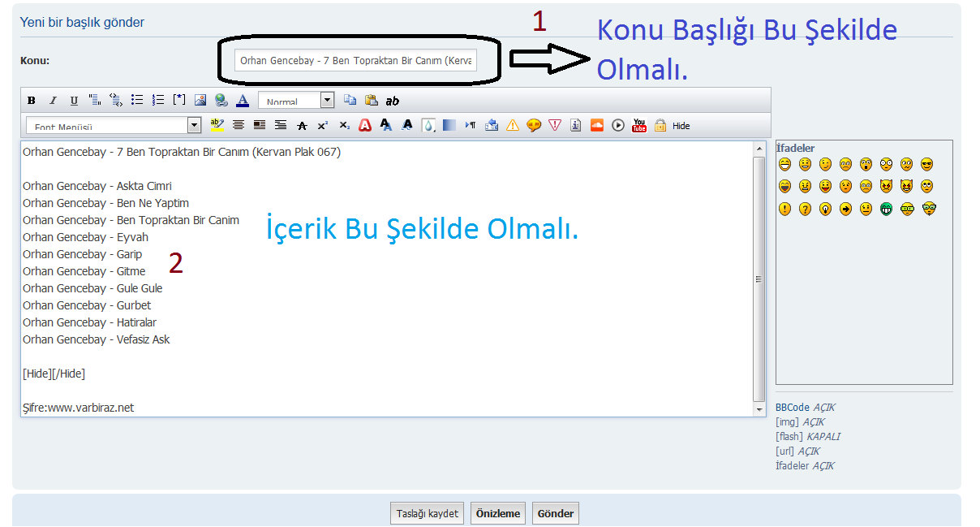Insert the question mark smiley
The height and width of the screenshot is (527, 980).
[805, 209]
